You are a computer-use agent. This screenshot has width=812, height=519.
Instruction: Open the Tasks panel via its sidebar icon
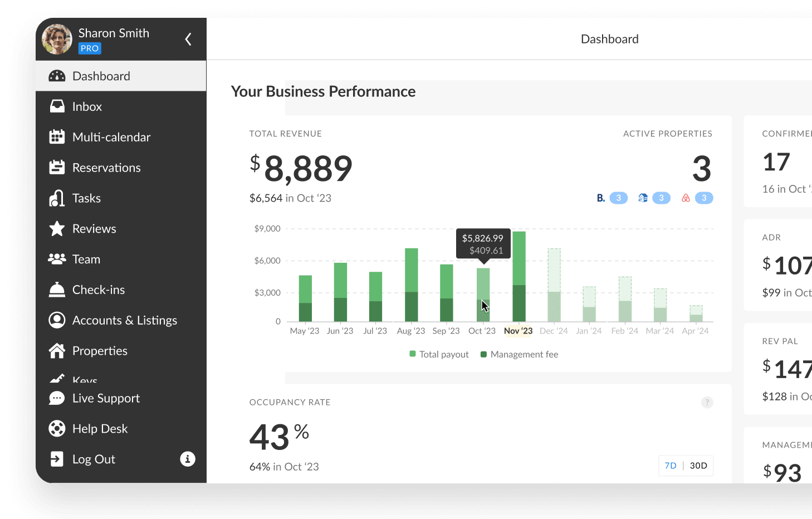57,198
